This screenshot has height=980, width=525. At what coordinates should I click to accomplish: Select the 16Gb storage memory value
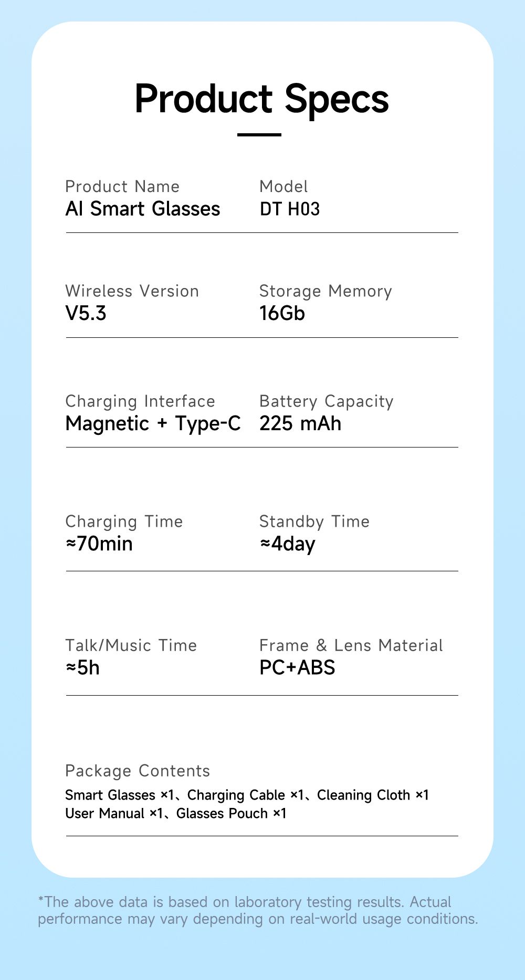pos(282,313)
